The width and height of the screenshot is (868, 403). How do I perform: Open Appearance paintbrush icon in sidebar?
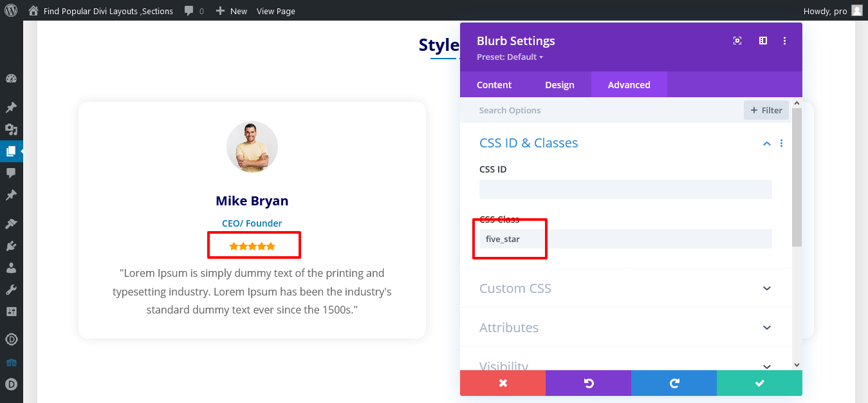pyautogui.click(x=11, y=223)
